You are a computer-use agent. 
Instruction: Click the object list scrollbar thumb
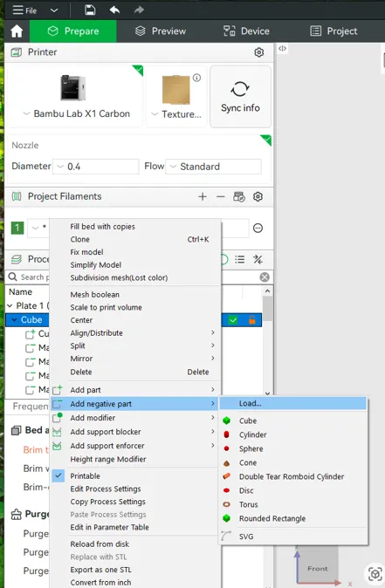coord(267,309)
